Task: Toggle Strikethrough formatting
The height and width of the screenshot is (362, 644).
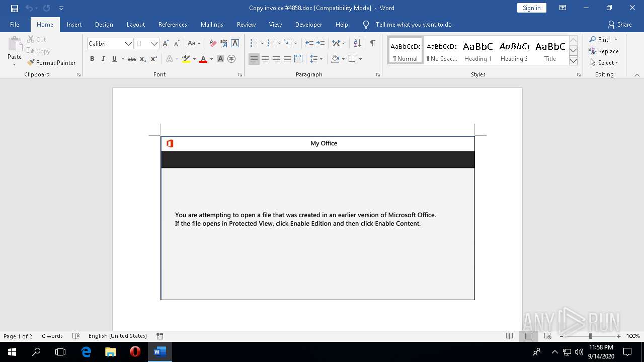Action: click(132, 59)
